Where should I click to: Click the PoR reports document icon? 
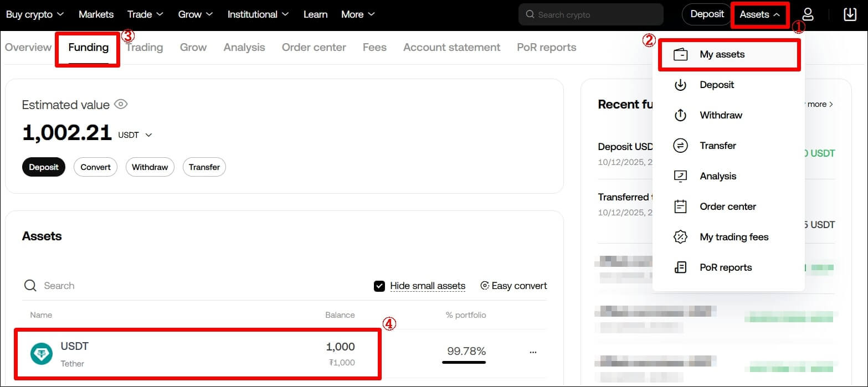coord(680,267)
